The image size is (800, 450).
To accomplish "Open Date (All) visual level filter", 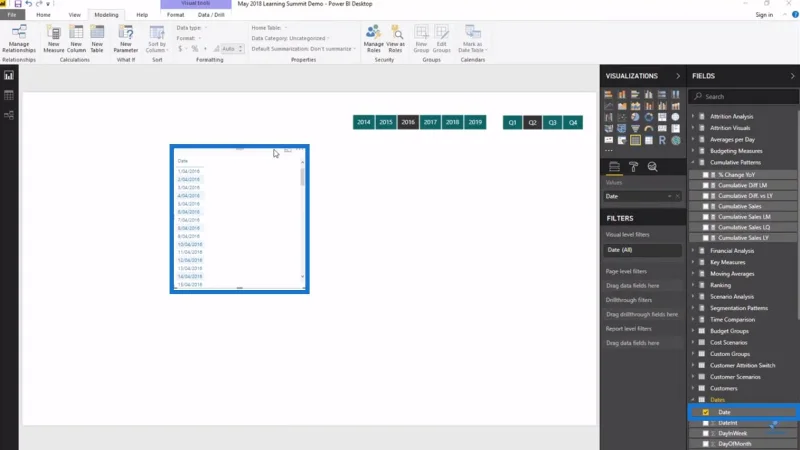I will coord(643,250).
